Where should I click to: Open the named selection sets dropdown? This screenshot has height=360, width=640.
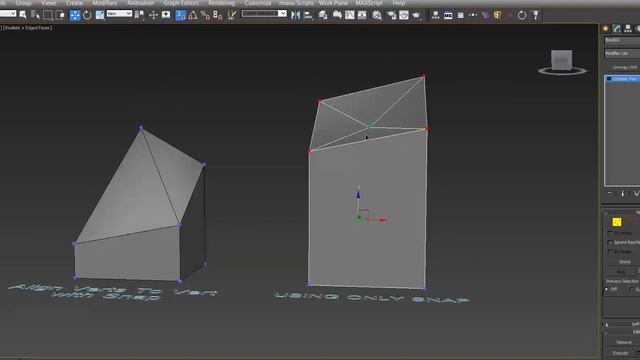point(264,13)
